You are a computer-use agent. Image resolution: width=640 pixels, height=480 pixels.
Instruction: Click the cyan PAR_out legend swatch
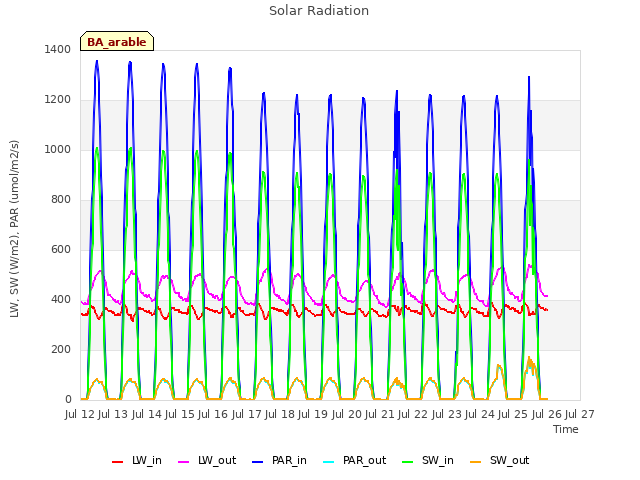[328, 462]
